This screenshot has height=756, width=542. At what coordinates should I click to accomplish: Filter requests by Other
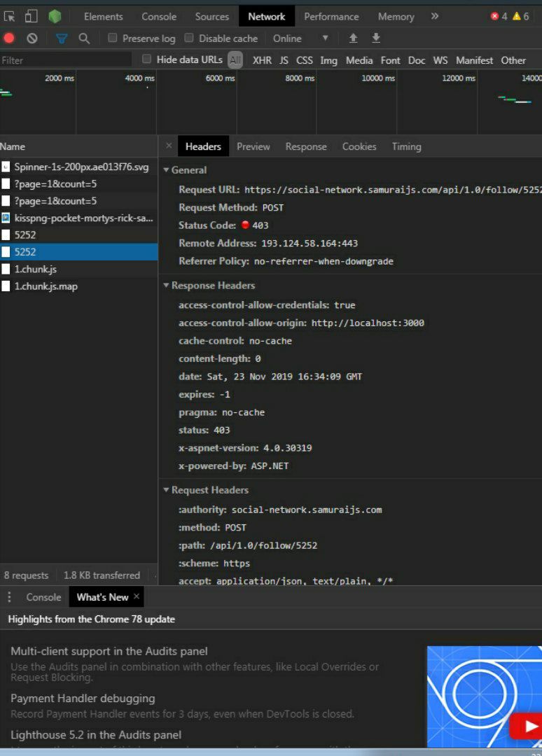coord(513,60)
